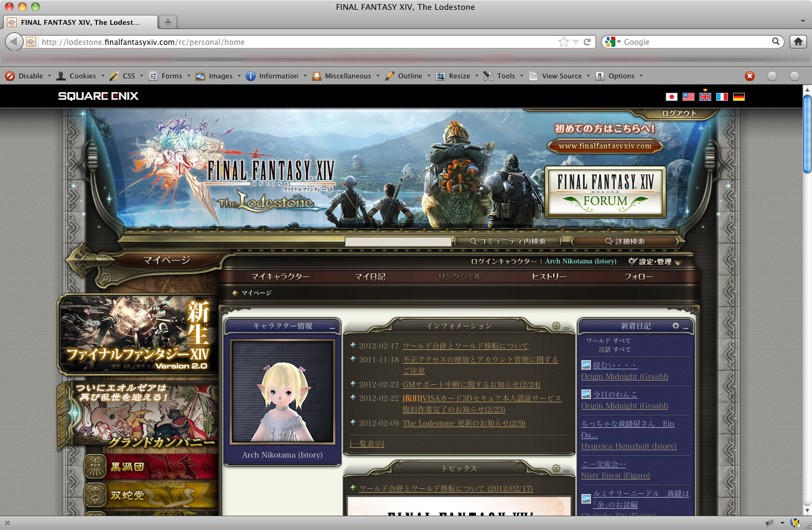812x530 pixels.
Task: Open the Cookies developer toolbar menu
Action: pyautogui.click(x=79, y=76)
